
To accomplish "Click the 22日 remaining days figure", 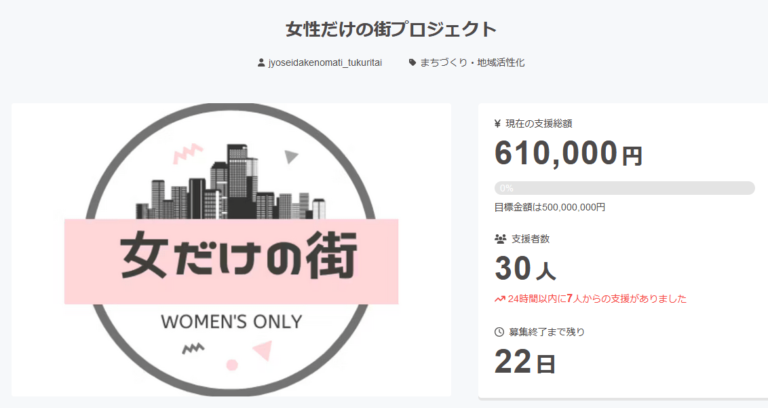I will 525,362.
